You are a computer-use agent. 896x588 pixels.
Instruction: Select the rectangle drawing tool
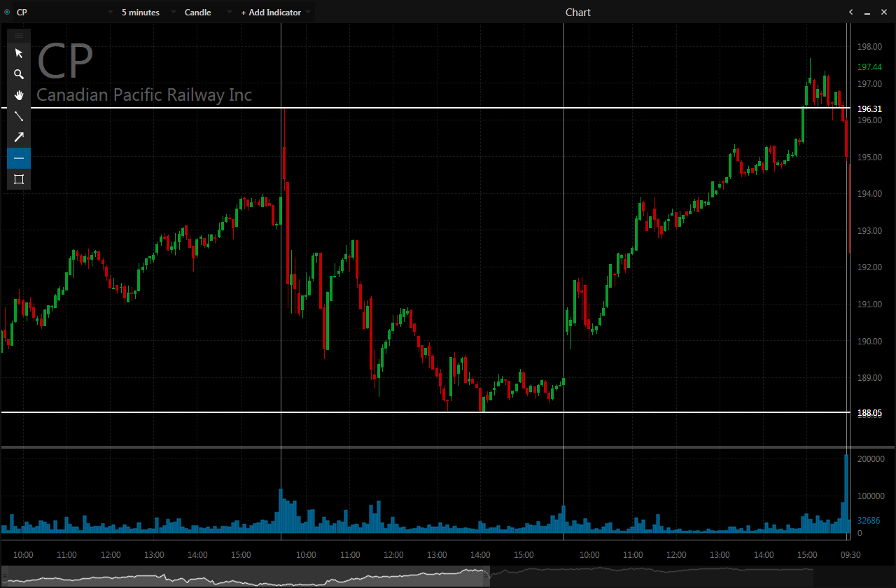point(19,179)
